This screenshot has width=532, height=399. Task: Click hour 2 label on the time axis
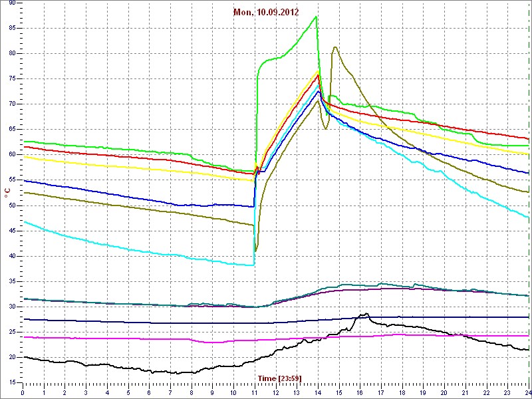coord(65,393)
